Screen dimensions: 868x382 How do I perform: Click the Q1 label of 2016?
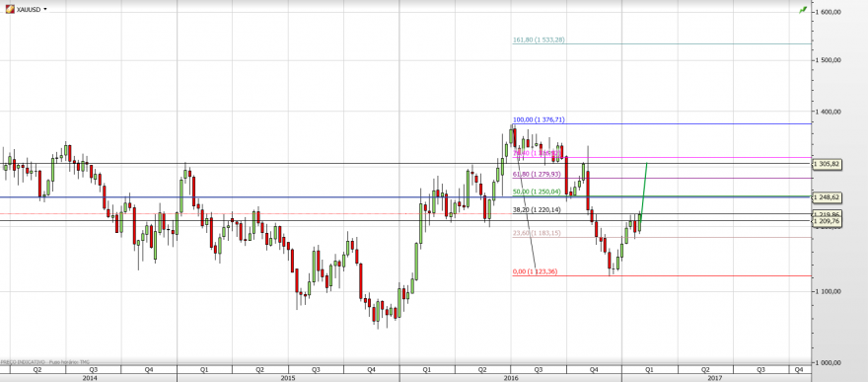point(427,369)
